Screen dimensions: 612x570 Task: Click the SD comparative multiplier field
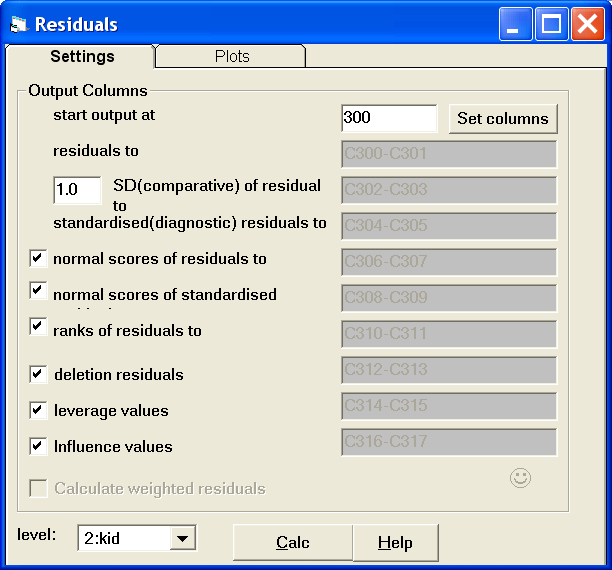pyautogui.click(x=77, y=190)
